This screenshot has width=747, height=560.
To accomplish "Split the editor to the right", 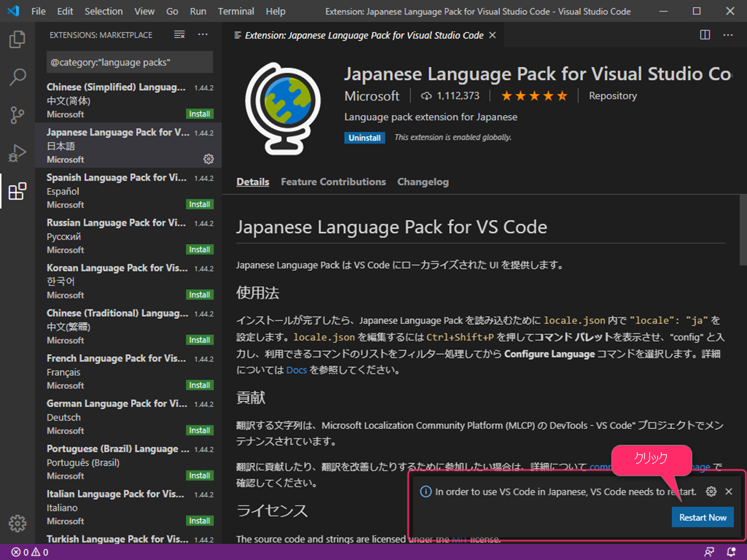I will pyautogui.click(x=705, y=35).
